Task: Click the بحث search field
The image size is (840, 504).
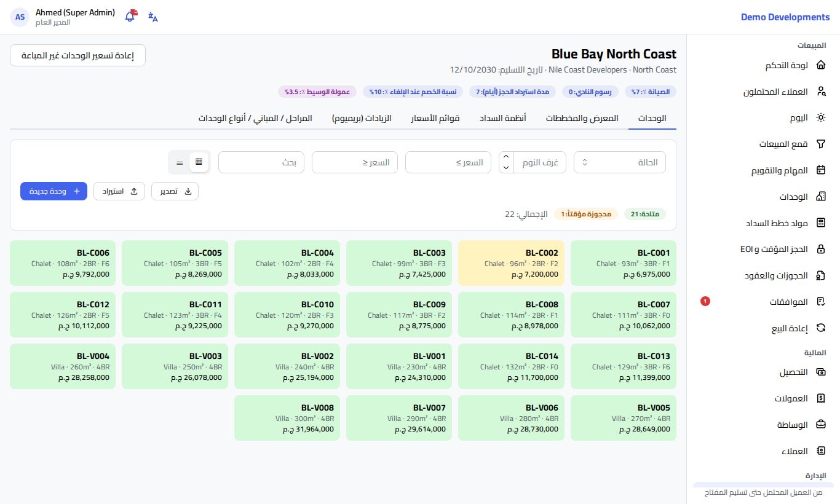Action: [x=261, y=162]
